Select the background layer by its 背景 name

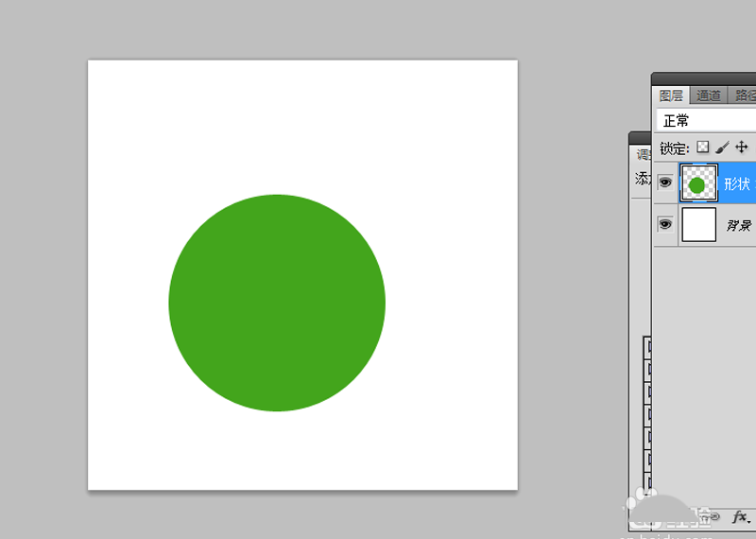point(738,226)
